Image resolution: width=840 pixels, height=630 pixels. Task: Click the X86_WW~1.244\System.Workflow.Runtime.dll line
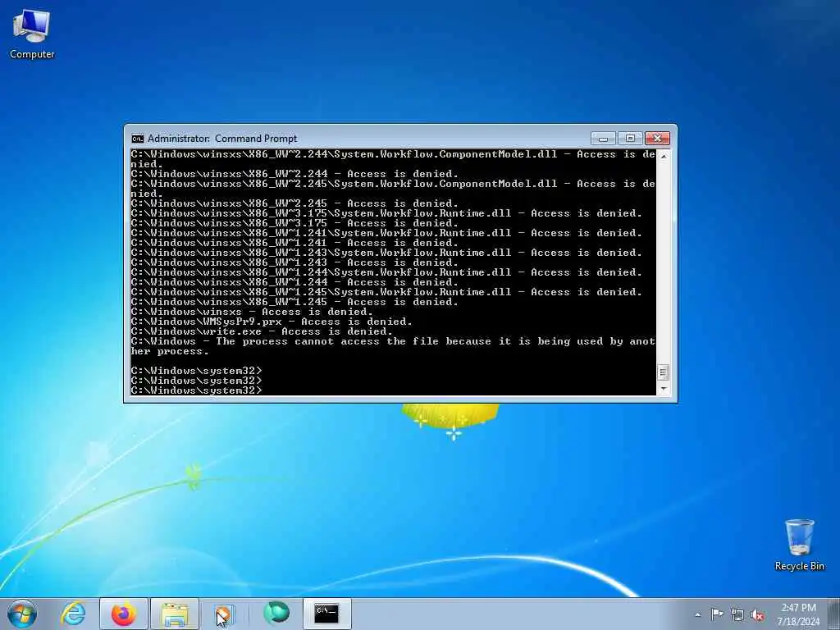tap(386, 272)
